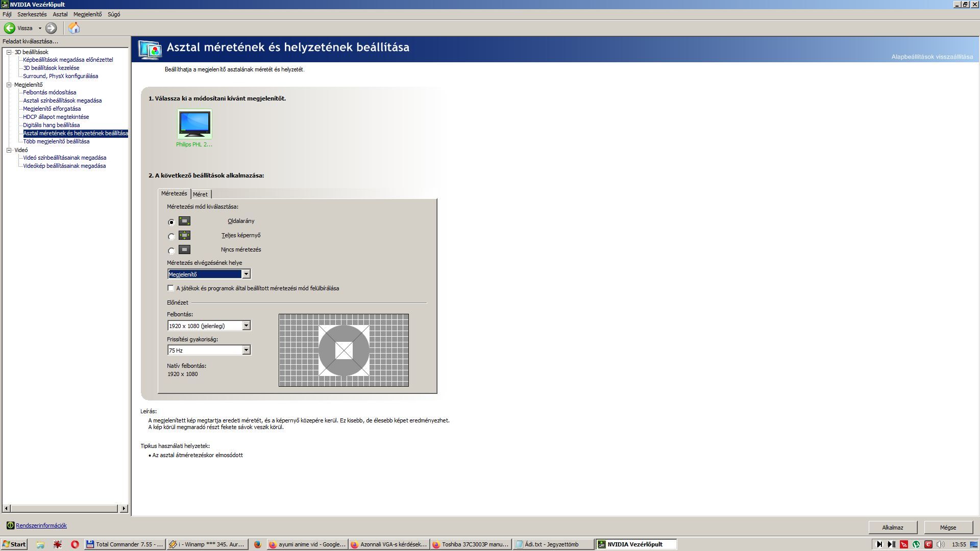Screen dimensions: 980x551
Task: Open Megjelenítő elforgatása
Action: tap(52, 109)
